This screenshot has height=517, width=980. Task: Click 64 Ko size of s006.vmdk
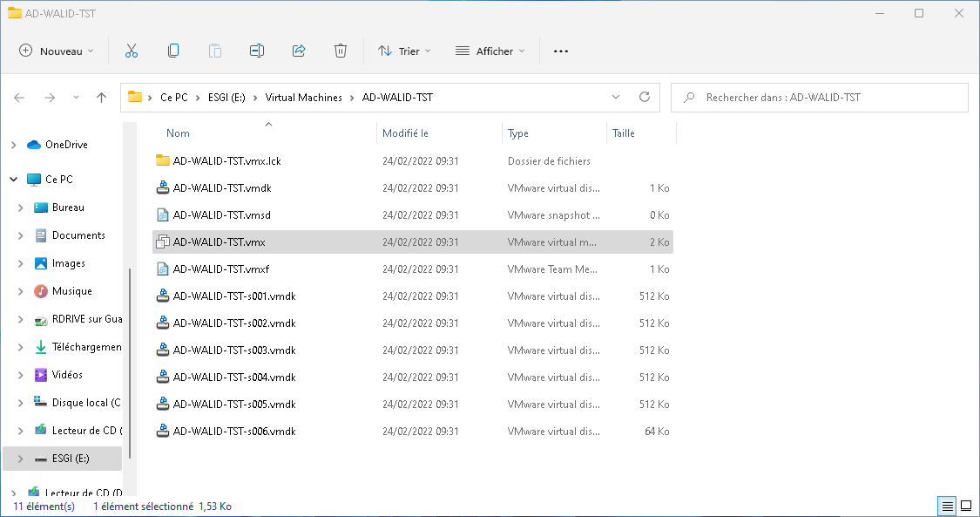click(657, 432)
